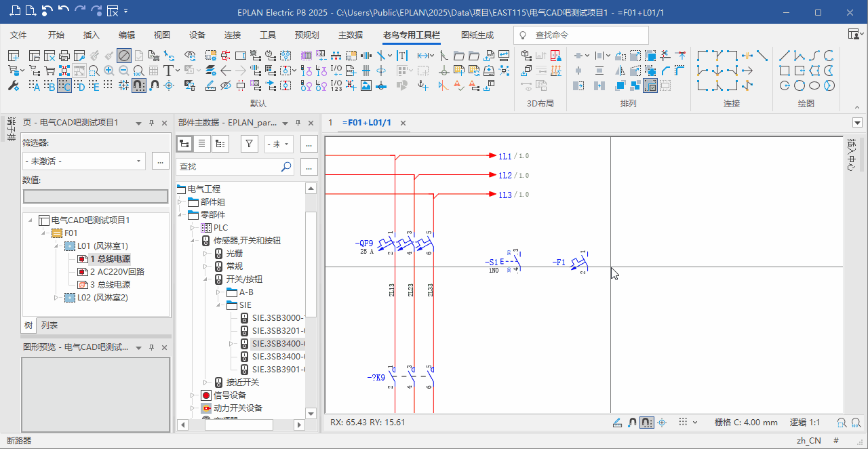868x449 pixels.
Task: Click the ellipsis button beside the 筛选器 dropdown
Action: click(x=161, y=161)
